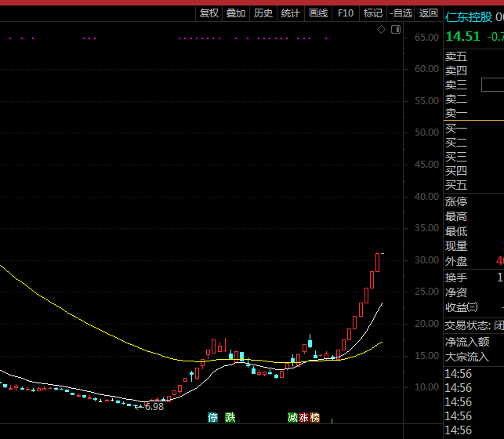
Task: Select the 买三 order row
Action: pos(473,157)
